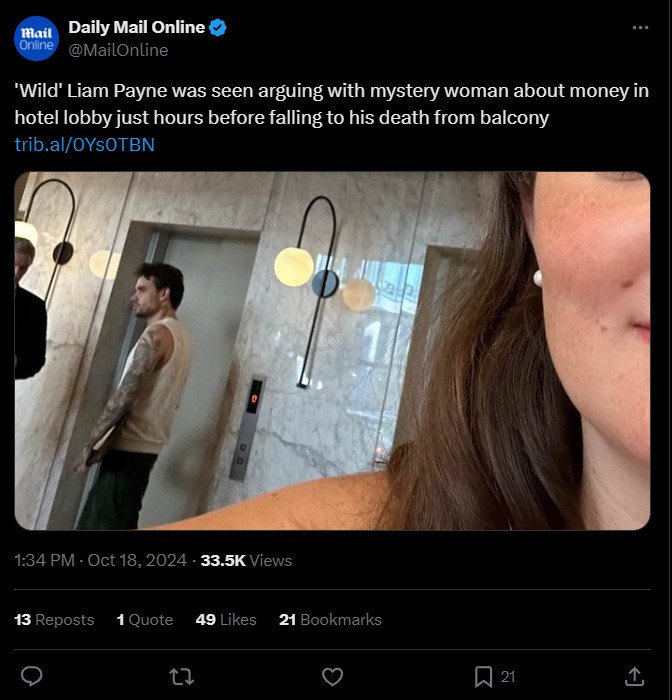The width and height of the screenshot is (672, 700).
Task: Show the 49 Likes list
Action: click(x=226, y=620)
